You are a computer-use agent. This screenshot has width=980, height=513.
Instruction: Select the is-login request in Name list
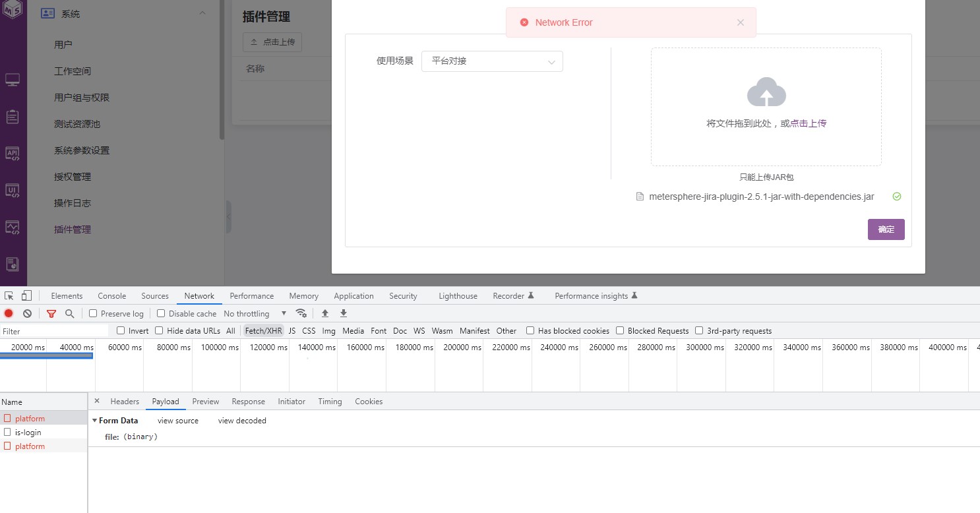click(29, 432)
